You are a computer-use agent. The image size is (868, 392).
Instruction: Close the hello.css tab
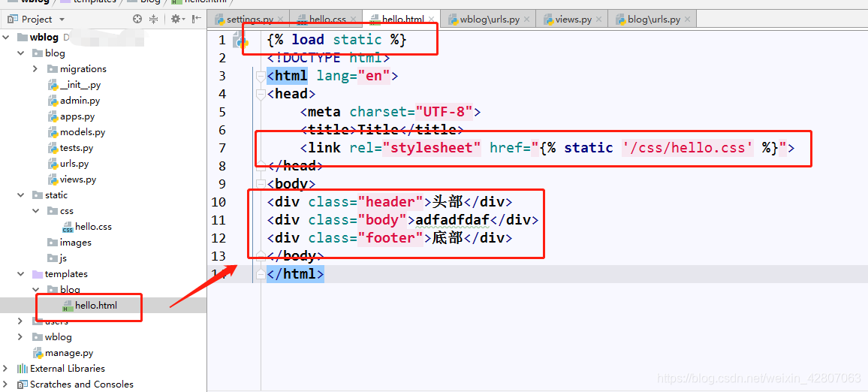[x=353, y=20]
